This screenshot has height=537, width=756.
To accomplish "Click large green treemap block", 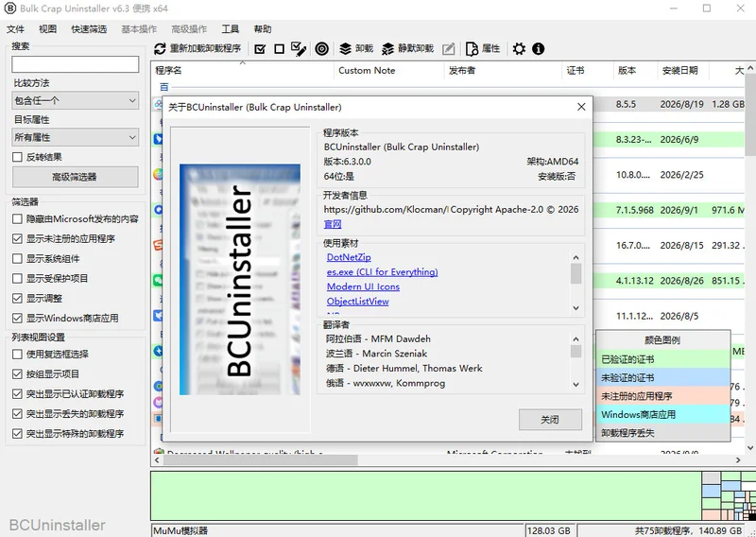I will point(426,495).
